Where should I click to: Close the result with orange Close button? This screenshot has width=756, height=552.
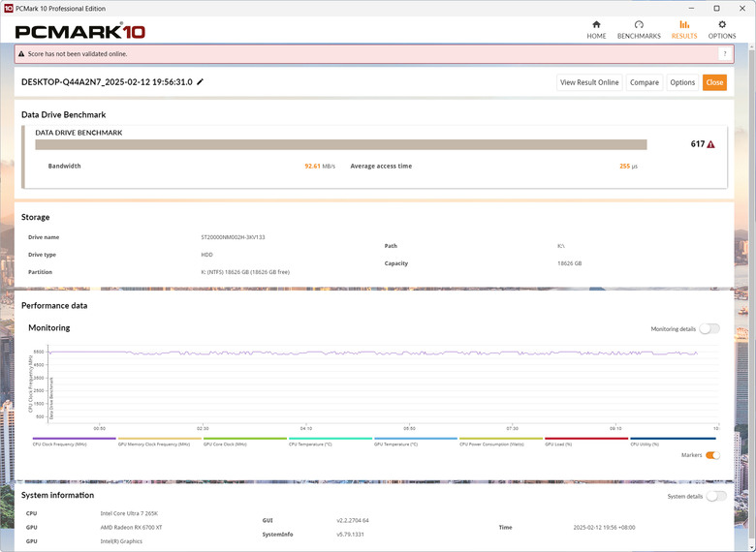coord(714,82)
